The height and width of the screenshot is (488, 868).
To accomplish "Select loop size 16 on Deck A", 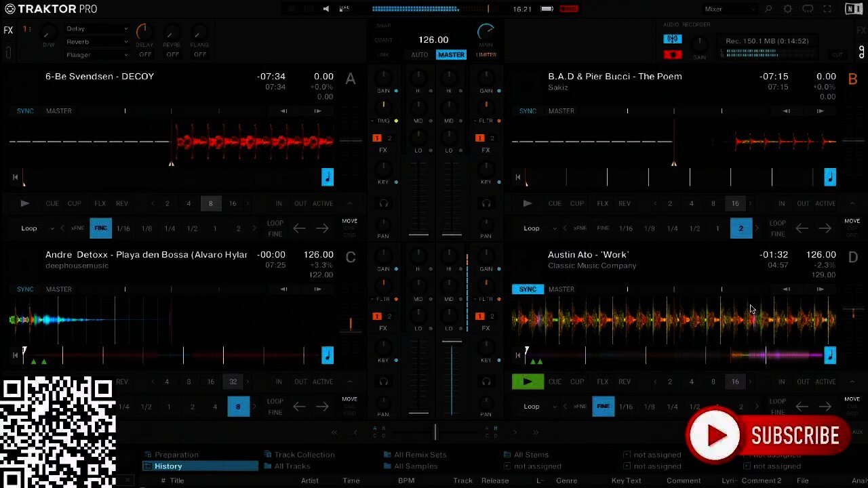I will pyautogui.click(x=233, y=203).
